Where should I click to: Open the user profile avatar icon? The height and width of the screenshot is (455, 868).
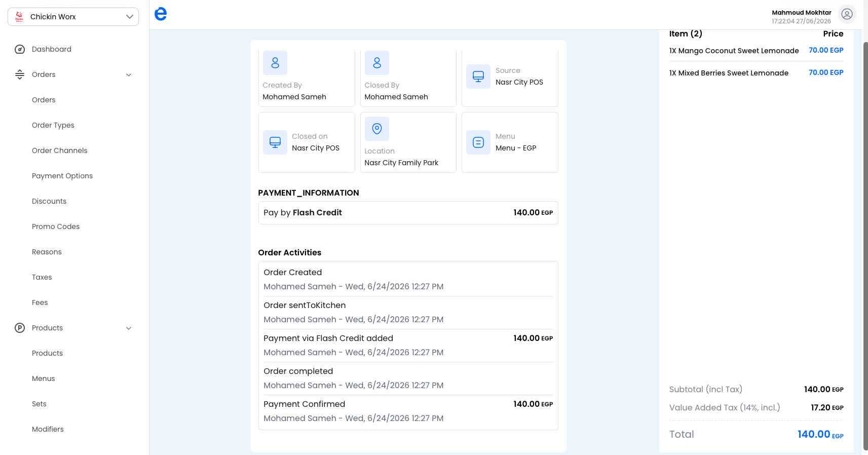tap(847, 14)
